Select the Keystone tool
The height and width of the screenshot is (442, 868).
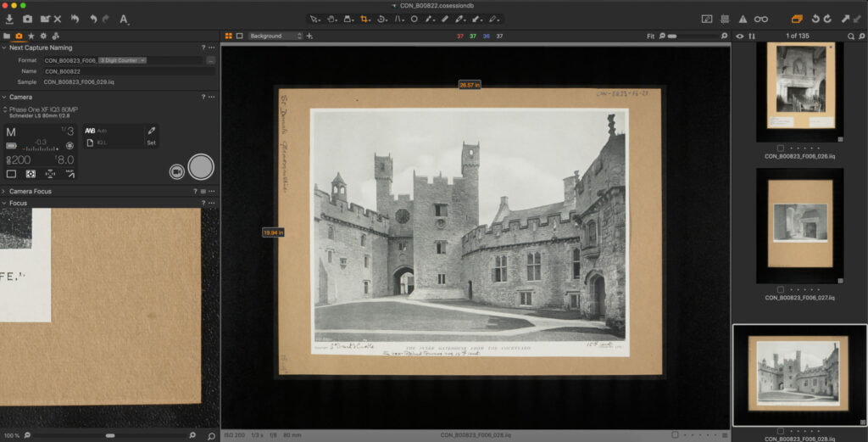tap(398, 19)
